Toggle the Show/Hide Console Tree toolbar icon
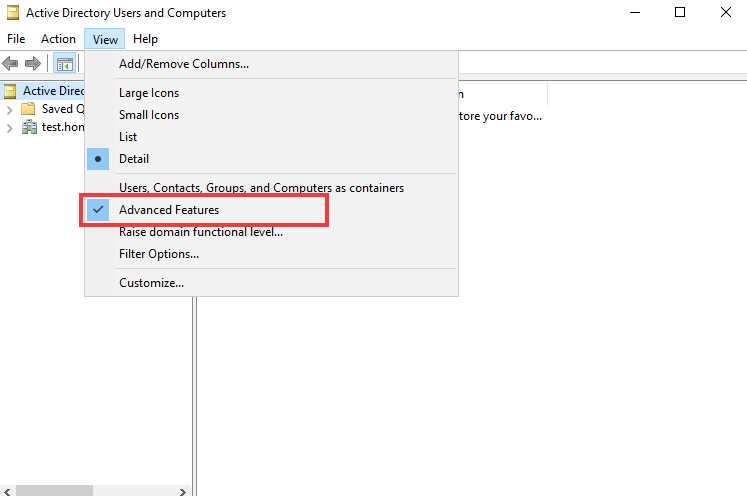747x496 pixels. [64, 64]
